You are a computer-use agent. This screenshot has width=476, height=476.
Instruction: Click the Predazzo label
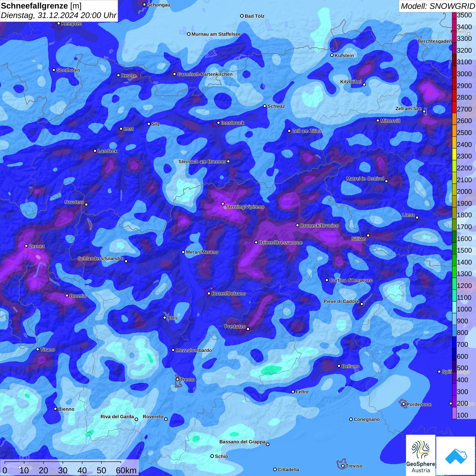point(235,326)
